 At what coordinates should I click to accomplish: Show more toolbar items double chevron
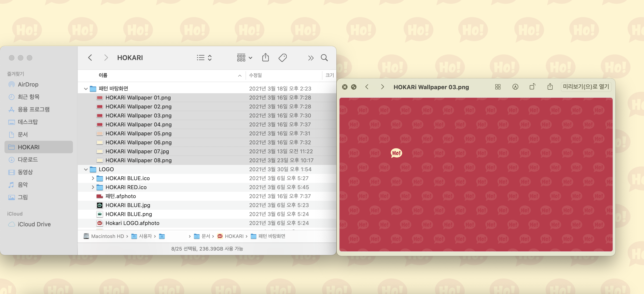click(x=311, y=58)
